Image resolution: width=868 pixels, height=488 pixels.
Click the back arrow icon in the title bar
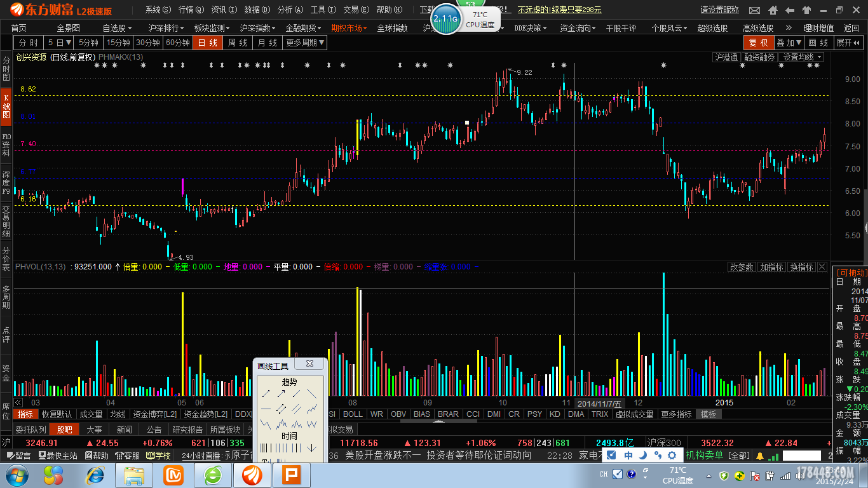coord(790,10)
